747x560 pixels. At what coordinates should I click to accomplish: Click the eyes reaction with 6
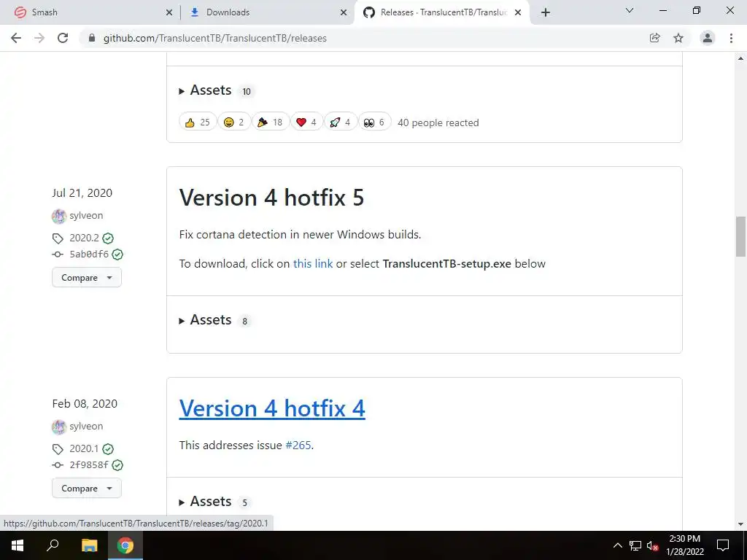(374, 122)
